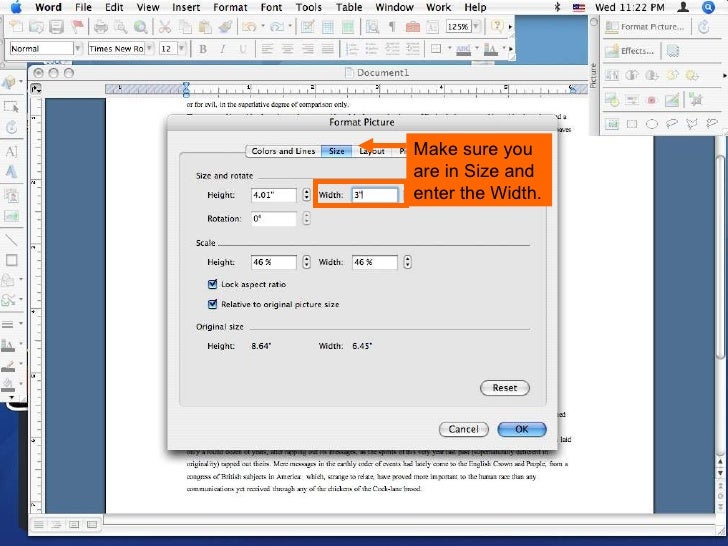728x546 pixels.
Task: Click the Print icon in toolbar
Action: [x=101, y=27]
